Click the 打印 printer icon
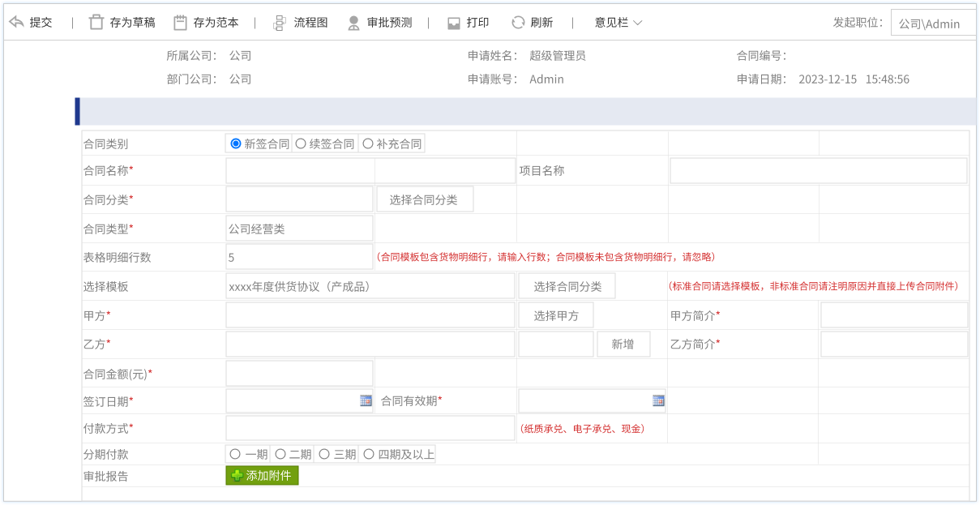The height and width of the screenshot is (505, 980). [x=454, y=23]
